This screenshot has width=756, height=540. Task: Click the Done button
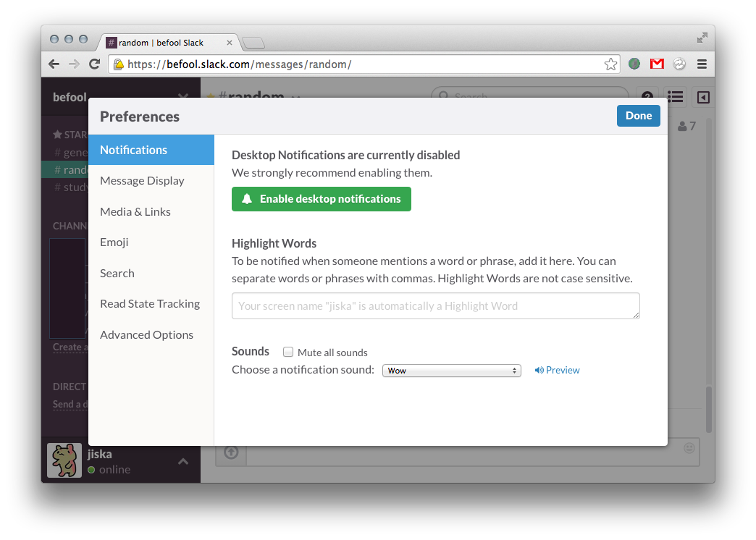[x=639, y=116]
